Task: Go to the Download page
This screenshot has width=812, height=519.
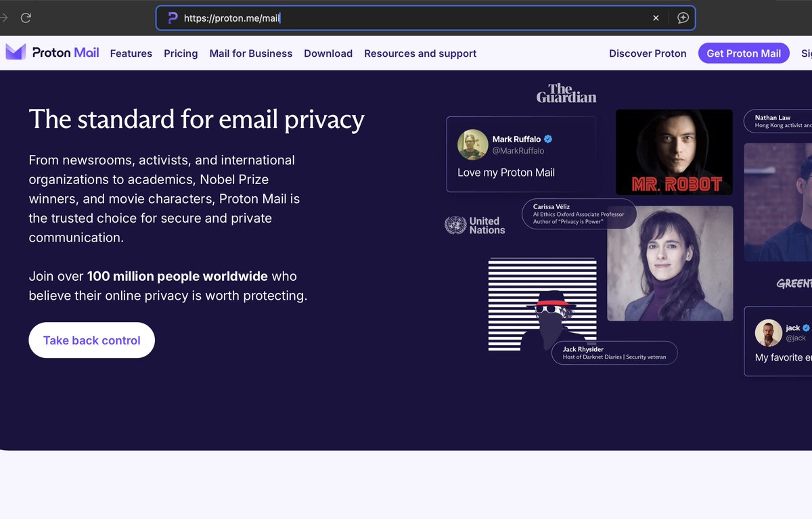Action: point(328,53)
